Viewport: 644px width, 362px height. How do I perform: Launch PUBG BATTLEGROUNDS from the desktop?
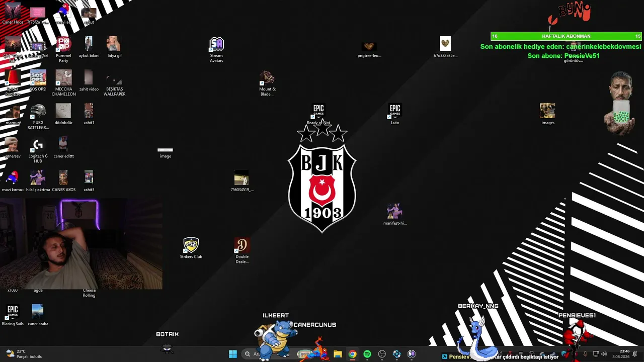(38, 117)
